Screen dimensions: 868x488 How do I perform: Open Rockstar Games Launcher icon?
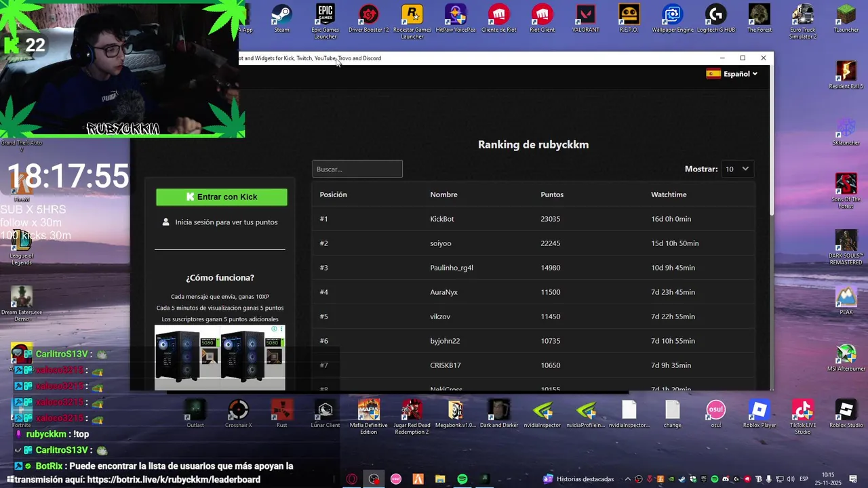click(x=412, y=21)
